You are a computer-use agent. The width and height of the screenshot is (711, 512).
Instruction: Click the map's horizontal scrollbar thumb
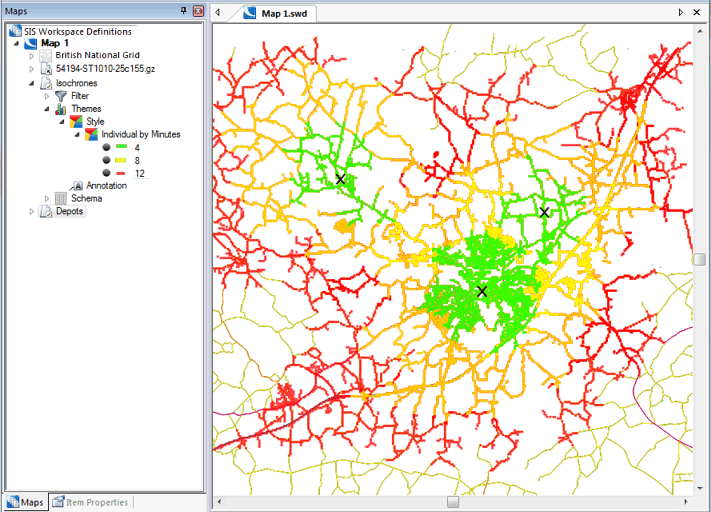pos(452,502)
